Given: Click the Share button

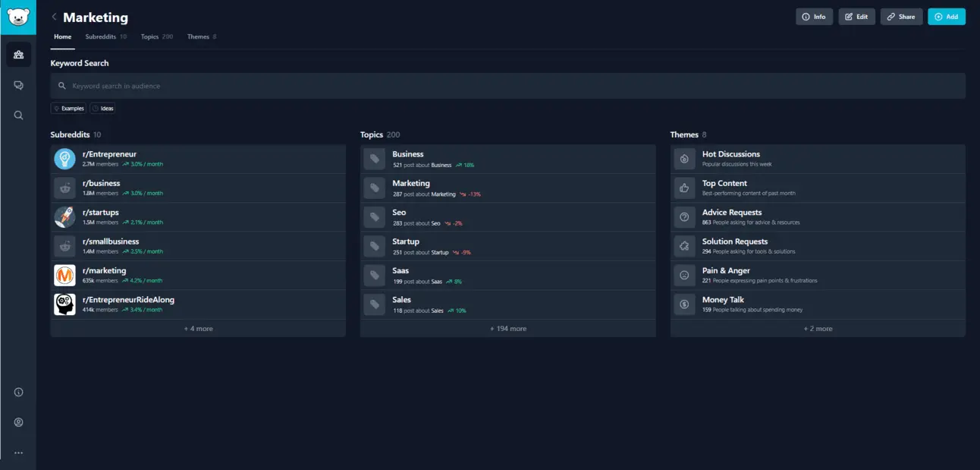Looking at the screenshot, I should [901, 17].
